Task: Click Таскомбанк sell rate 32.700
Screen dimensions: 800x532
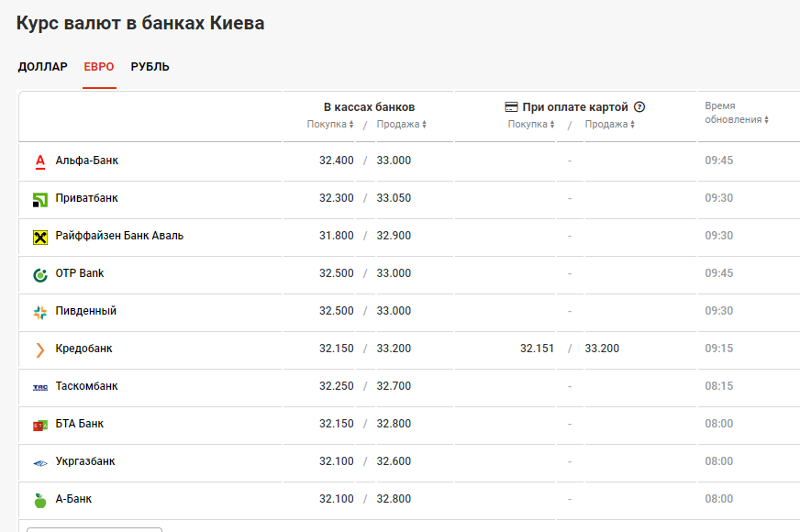Action: pyautogui.click(x=394, y=386)
